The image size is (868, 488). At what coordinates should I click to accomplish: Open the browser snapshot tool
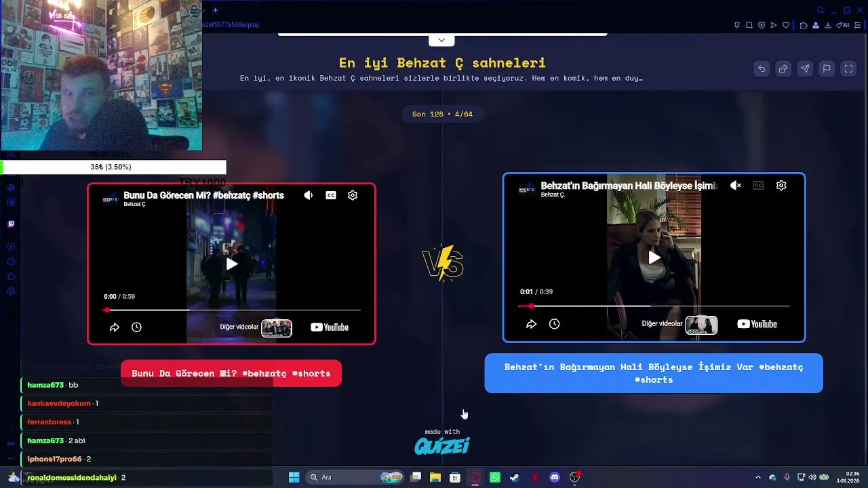click(x=749, y=25)
